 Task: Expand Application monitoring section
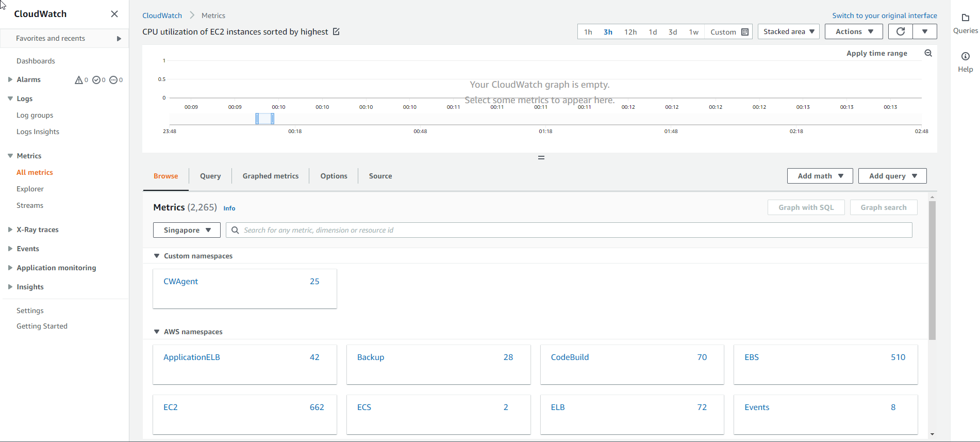(10, 268)
